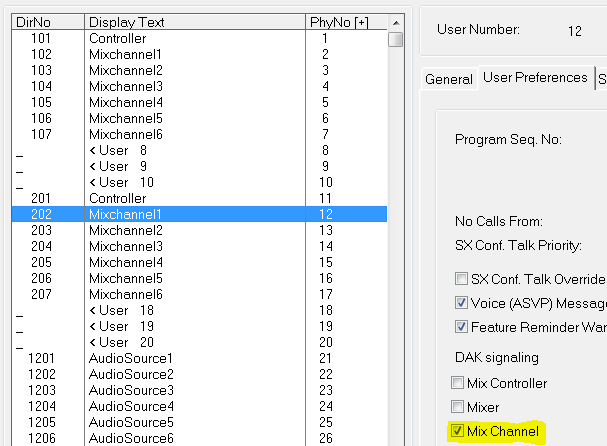Enable the Mix Controller checkbox
The height and width of the screenshot is (446, 607).
[461, 384]
